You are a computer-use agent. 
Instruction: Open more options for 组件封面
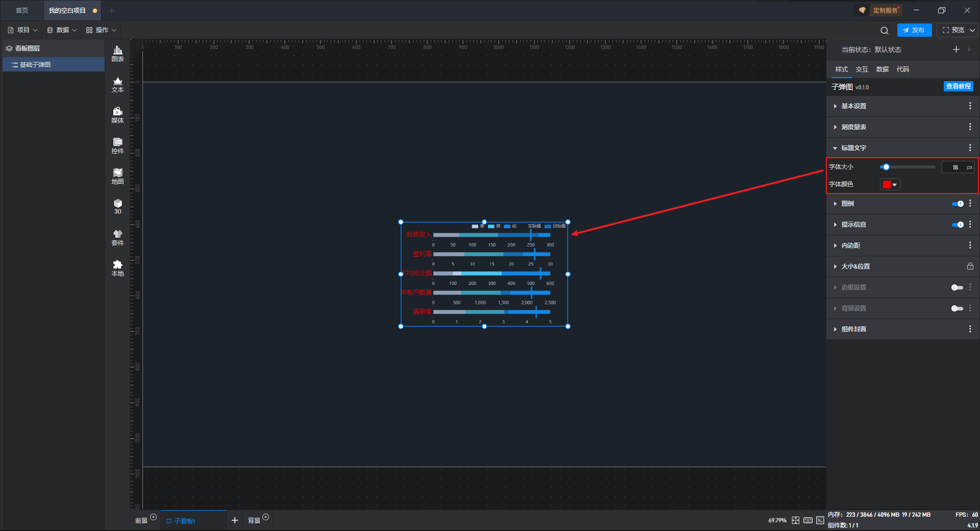pyautogui.click(x=970, y=329)
